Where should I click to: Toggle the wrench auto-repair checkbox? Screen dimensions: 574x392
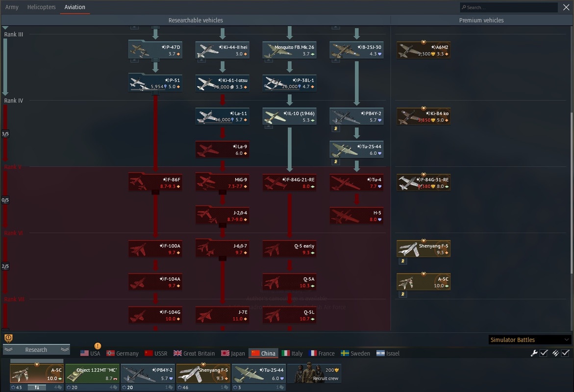544,353
